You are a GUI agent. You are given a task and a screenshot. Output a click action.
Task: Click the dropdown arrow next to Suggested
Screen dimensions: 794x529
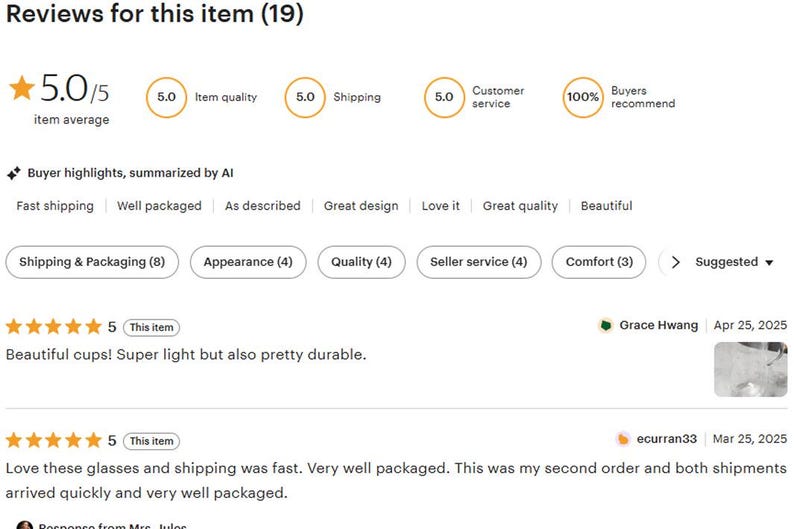[x=769, y=263]
